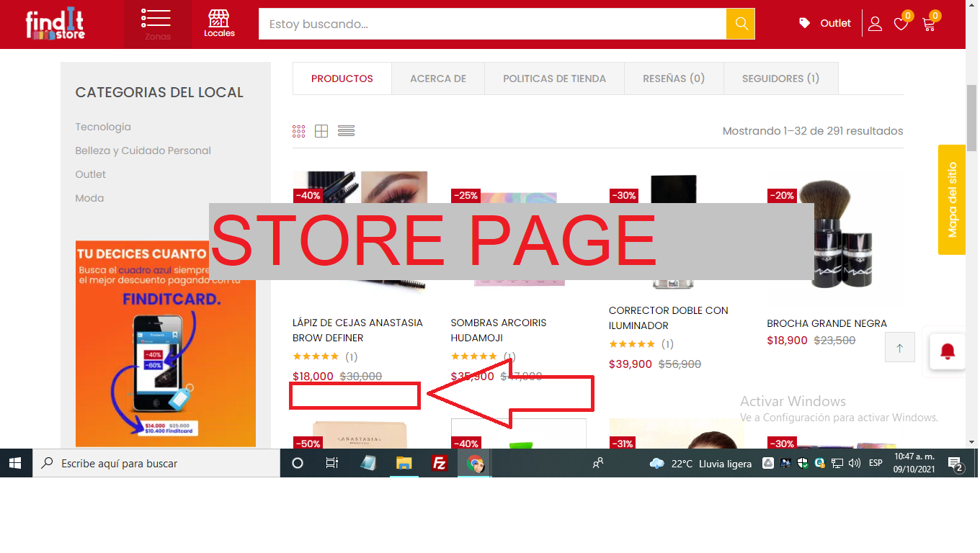Screen dimensions: 980x553
Task: Click the -20% badge on Brocha Grande
Action: click(x=782, y=195)
